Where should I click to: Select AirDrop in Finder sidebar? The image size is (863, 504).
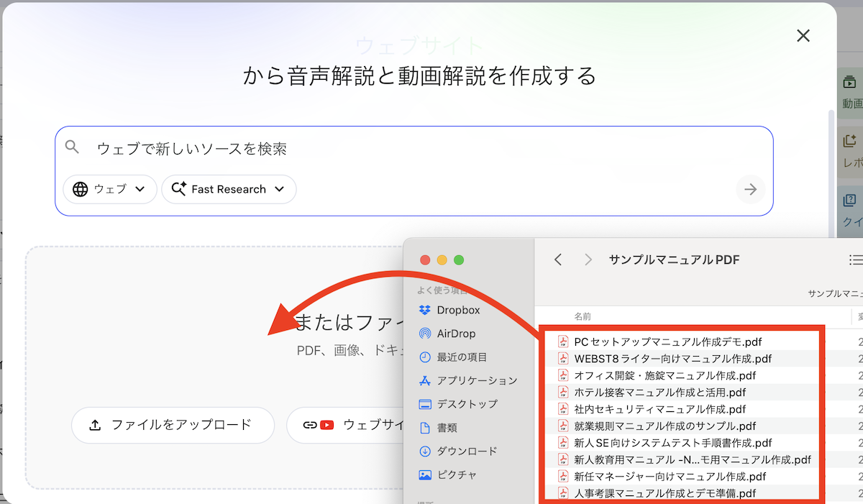(x=455, y=334)
